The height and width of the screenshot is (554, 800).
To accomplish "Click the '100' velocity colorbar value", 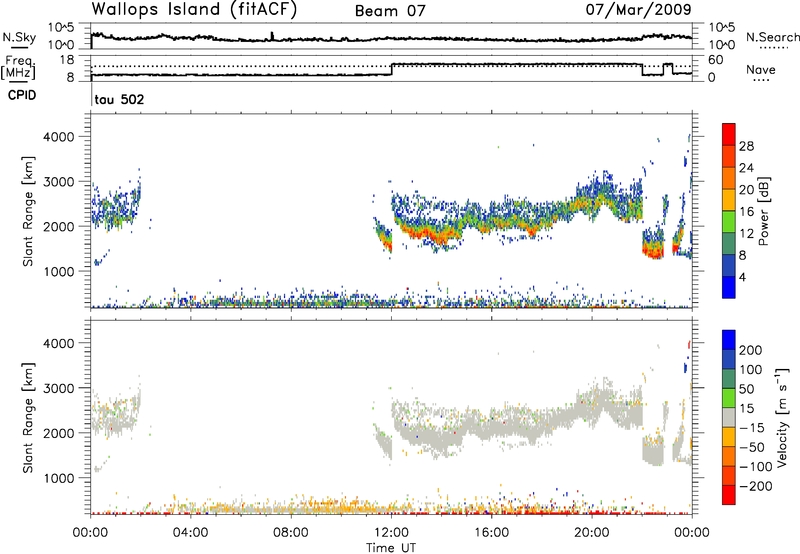I will point(751,370).
